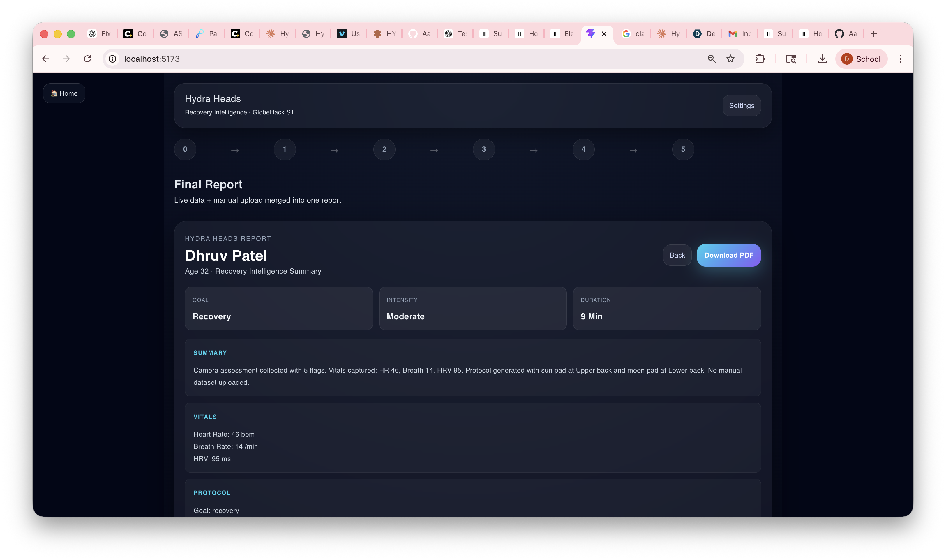The image size is (946, 560).
Task: View site information icon
Action: [x=112, y=59]
